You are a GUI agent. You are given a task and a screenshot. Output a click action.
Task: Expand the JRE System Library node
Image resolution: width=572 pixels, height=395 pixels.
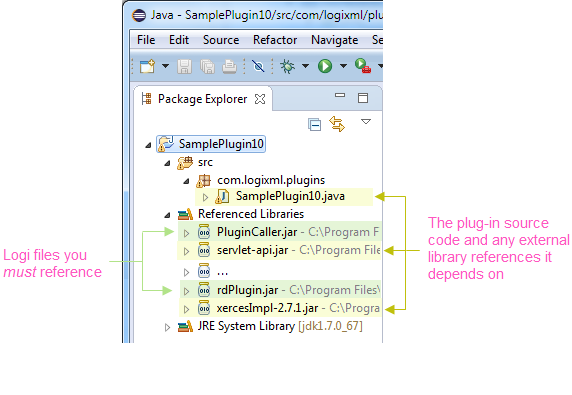coord(167,327)
